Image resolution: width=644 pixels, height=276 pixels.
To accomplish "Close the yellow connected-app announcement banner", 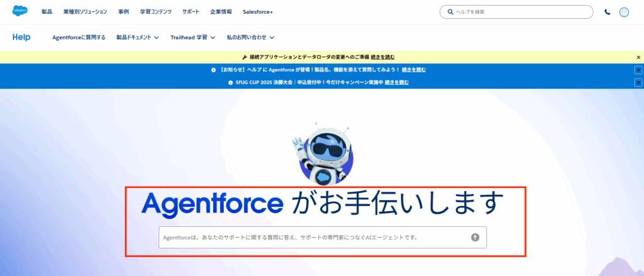I will click(x=638, y=57).
